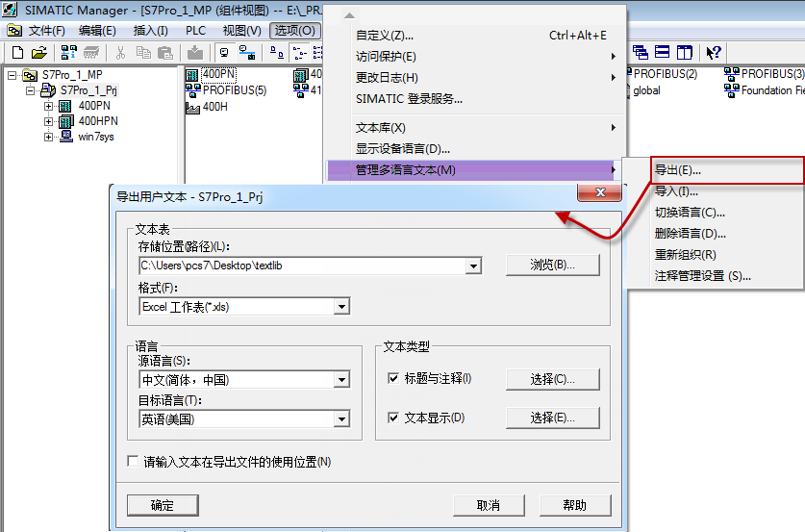Click the 取消 cancel button
The width and height of the screenshot is (805, 532).
coord(489,505)
